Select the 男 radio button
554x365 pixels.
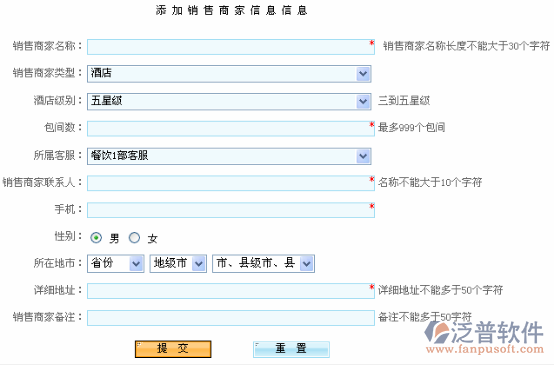coord(96,238)
